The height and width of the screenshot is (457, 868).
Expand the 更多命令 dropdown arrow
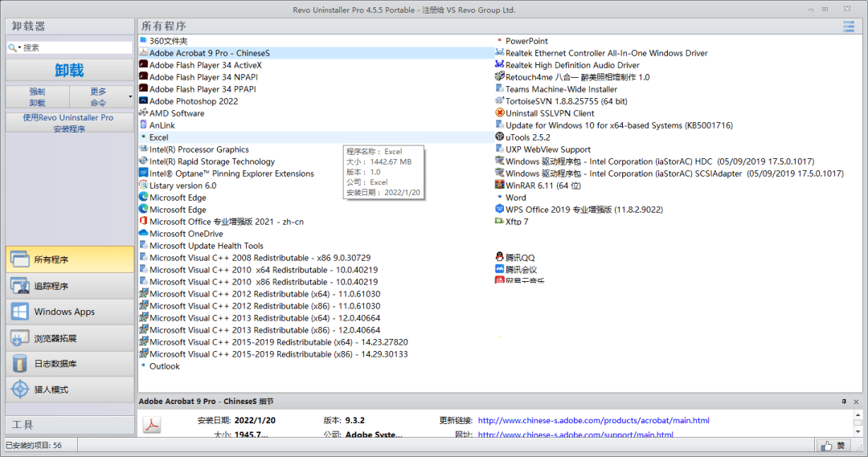pyautogui.click(x=130, y=97)
